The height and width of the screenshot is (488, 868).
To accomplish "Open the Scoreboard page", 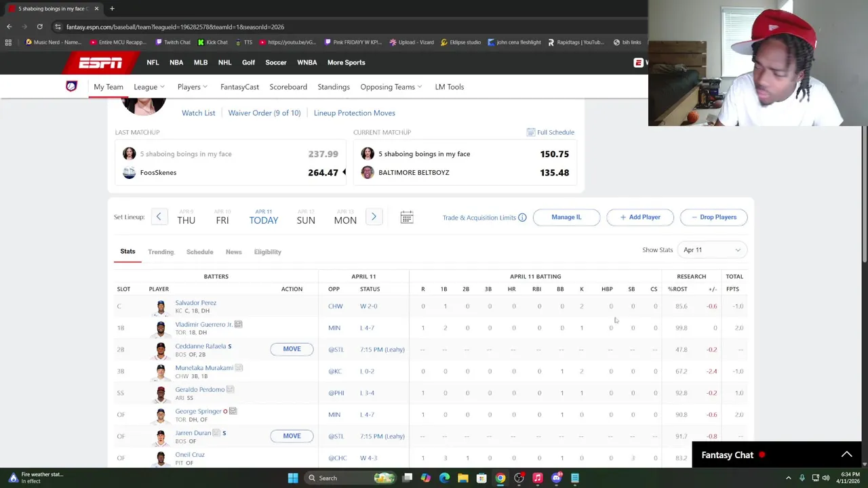I will [x=288, y=87].
